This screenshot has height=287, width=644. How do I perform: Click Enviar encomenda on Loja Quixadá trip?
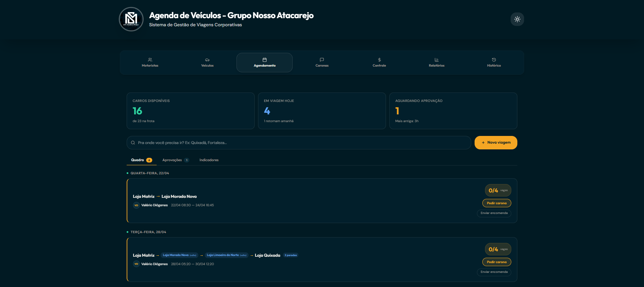coord(494,272)
